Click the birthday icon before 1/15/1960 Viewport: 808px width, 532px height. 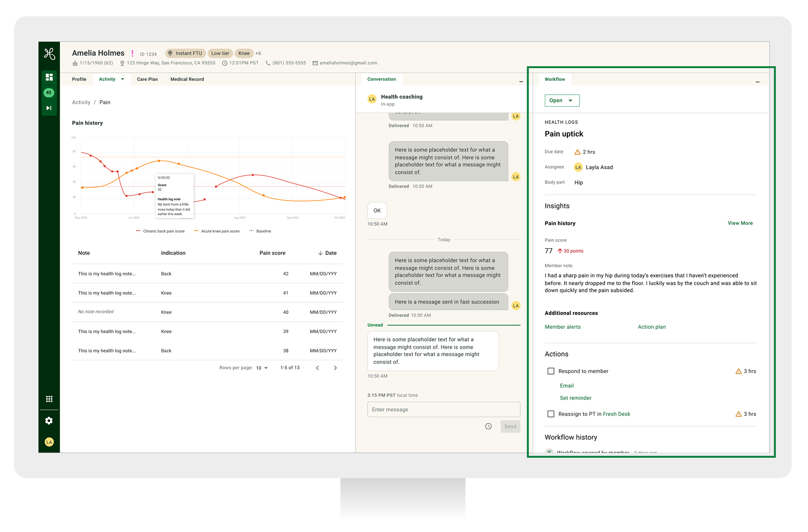[75, 63]
